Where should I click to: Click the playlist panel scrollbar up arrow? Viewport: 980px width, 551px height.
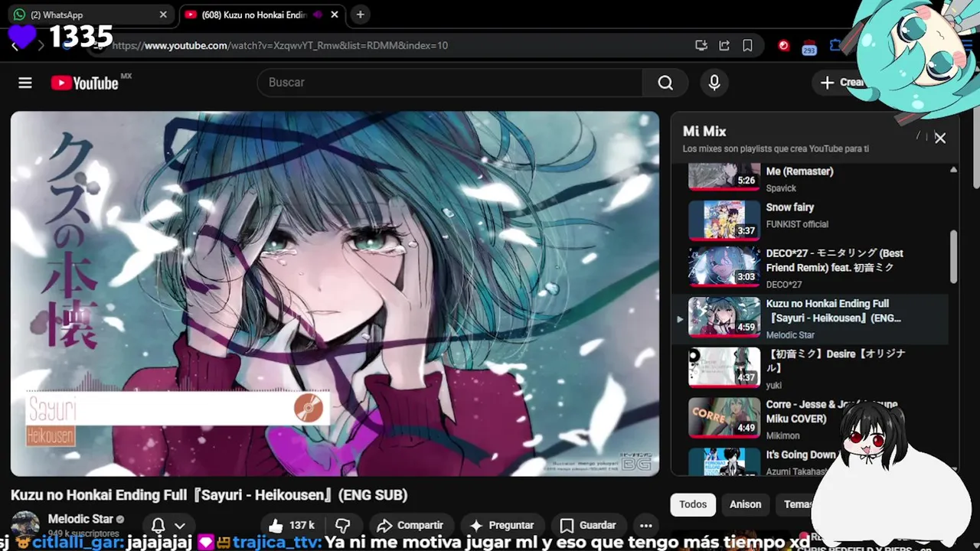coord(953,170)
